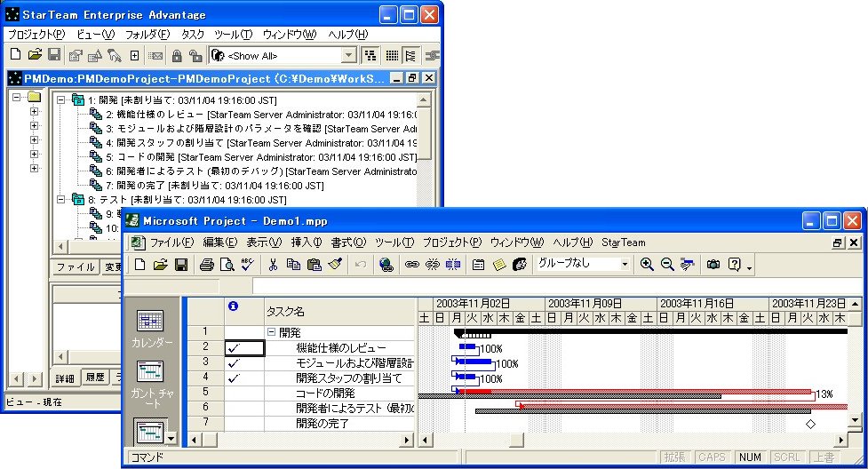The image size is (868, 469).
Task: Click the info indicator column header
Action: click(244, 311)
